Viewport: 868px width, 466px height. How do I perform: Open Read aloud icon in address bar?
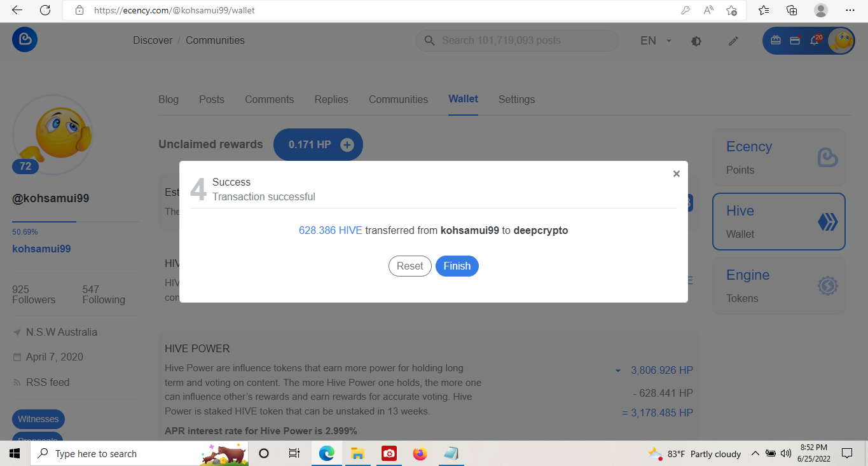point(708,10)
